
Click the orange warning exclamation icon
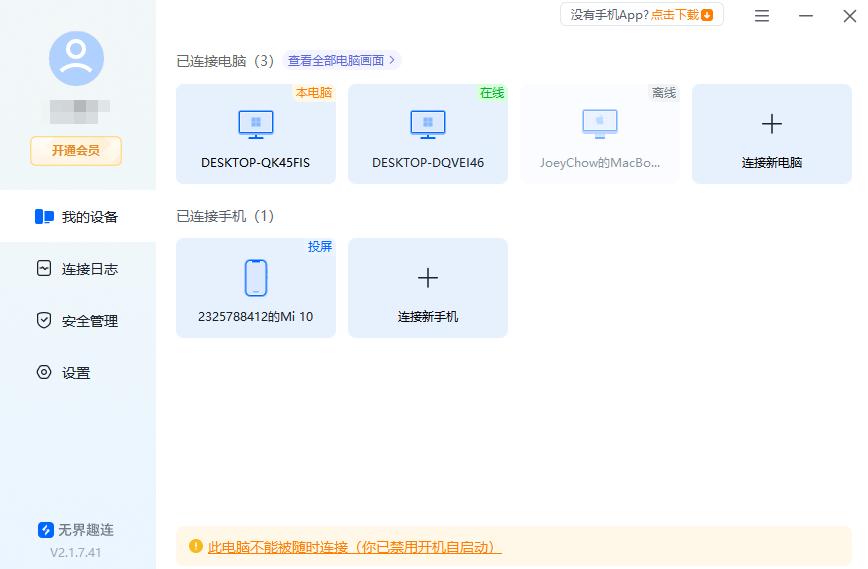(195, 546)
